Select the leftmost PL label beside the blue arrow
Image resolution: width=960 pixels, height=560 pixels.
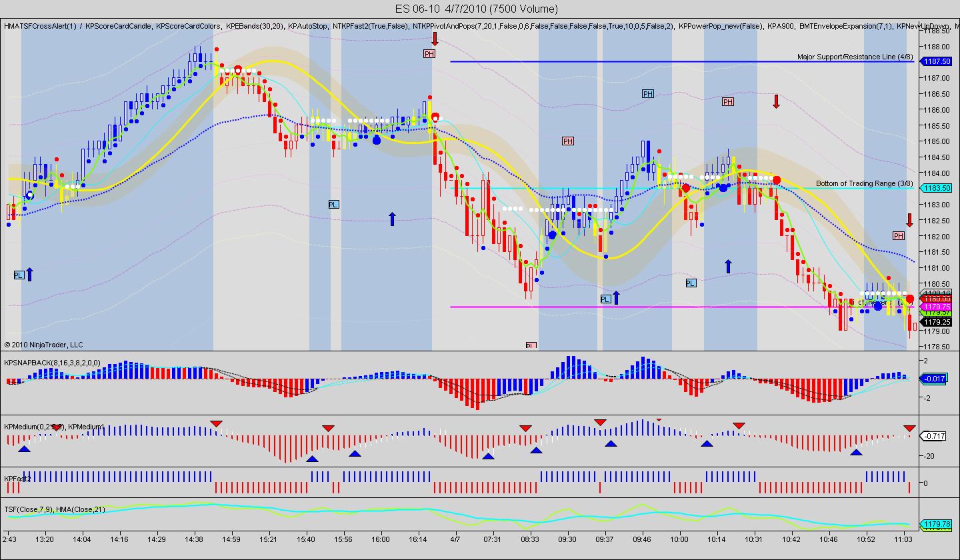(x=19, y=275)
